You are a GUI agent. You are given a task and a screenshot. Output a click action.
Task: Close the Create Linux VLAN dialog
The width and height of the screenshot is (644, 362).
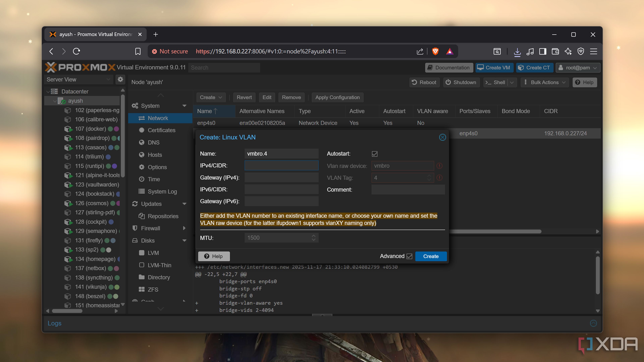point(442,137)
